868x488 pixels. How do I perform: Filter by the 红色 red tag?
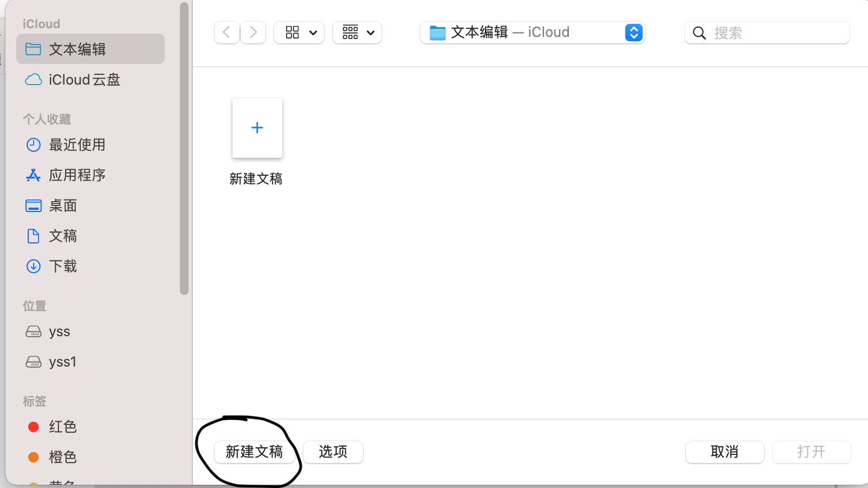click(x=90, y=427)
